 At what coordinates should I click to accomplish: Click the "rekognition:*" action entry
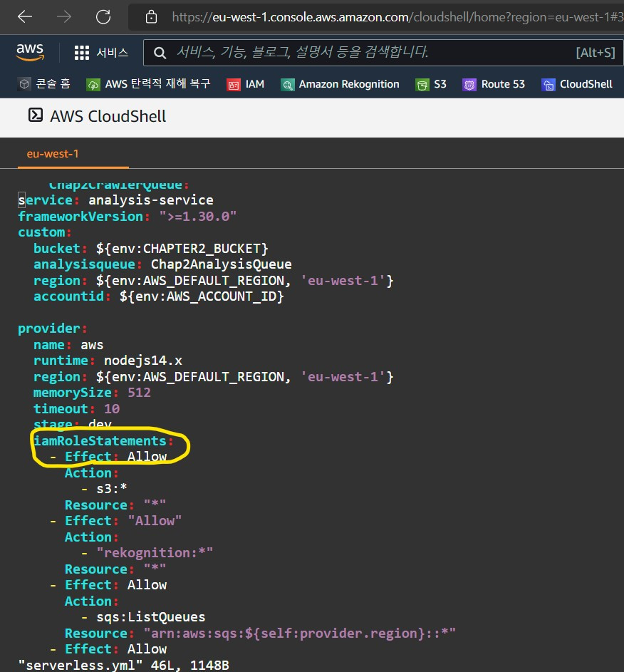(155, 553)
